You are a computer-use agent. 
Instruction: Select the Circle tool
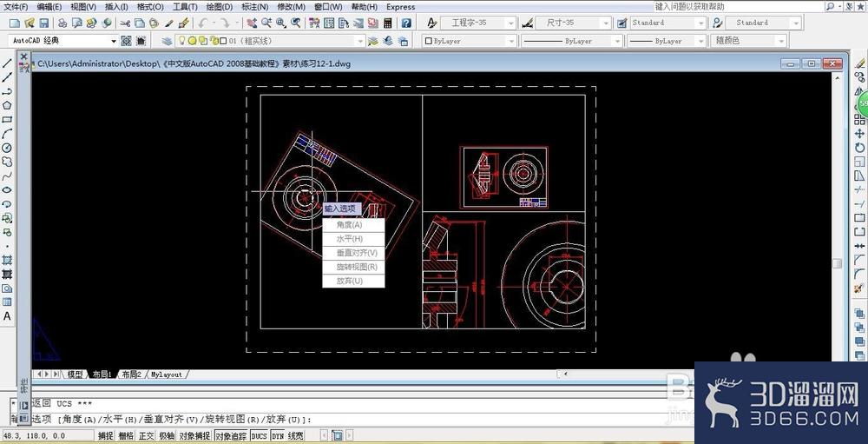(x=7, y=148)
